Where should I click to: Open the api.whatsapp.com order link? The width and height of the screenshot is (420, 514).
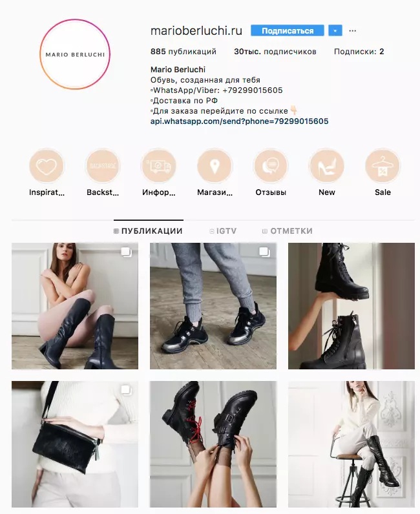[239, 121]
